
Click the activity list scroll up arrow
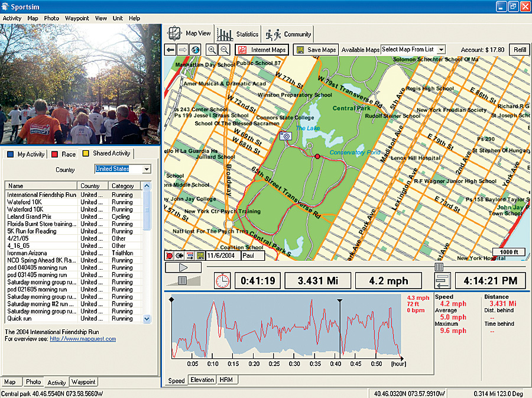pos(147,186)
